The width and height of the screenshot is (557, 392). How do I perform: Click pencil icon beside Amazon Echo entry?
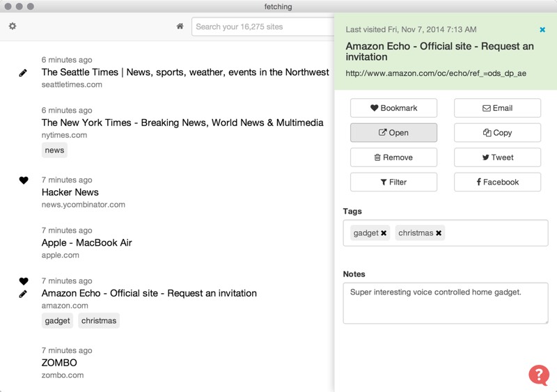[x=23, y=294]
